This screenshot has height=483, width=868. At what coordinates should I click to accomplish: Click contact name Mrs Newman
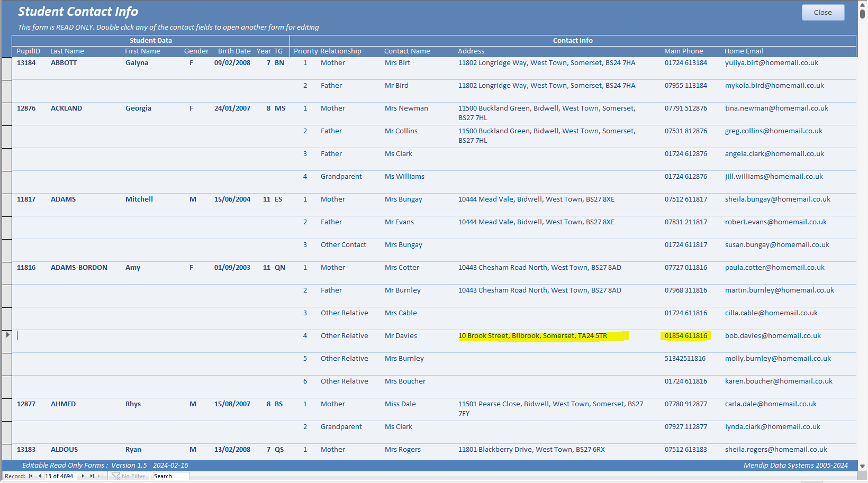coord(406,108)
